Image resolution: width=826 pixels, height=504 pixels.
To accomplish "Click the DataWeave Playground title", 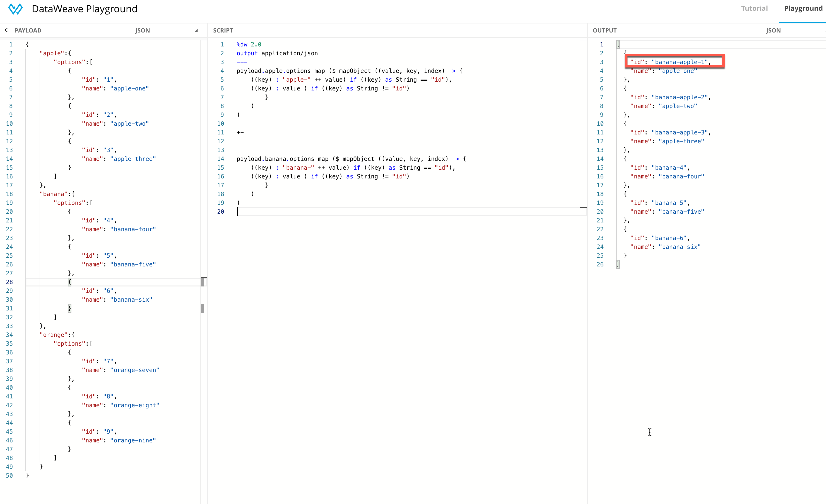I will coord(84,9).
